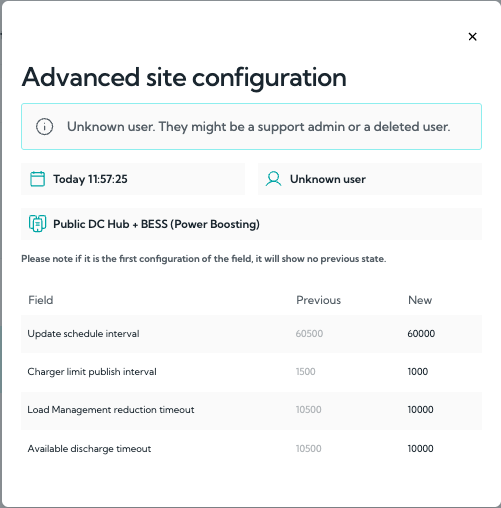Select the 'Charger limit publish interval' row label
Screen dimensions: 501x508
click(x=92, y=372)
